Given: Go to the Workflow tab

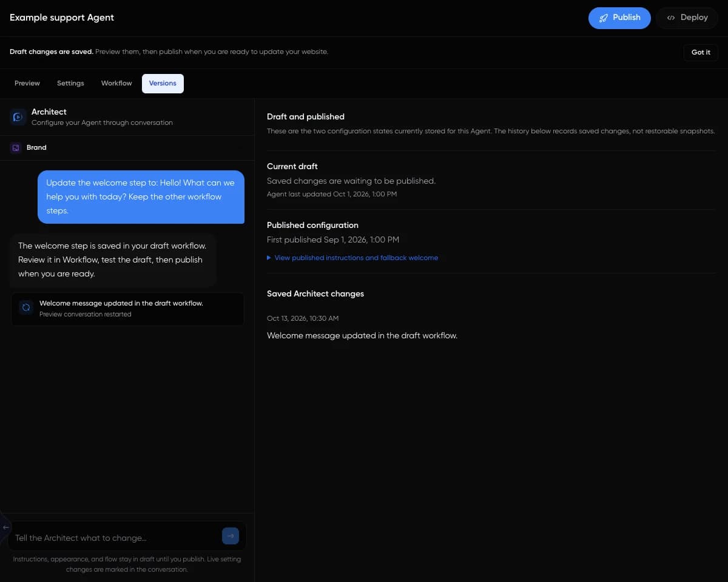Looking at the screenshot, I should tap(116, 83).
